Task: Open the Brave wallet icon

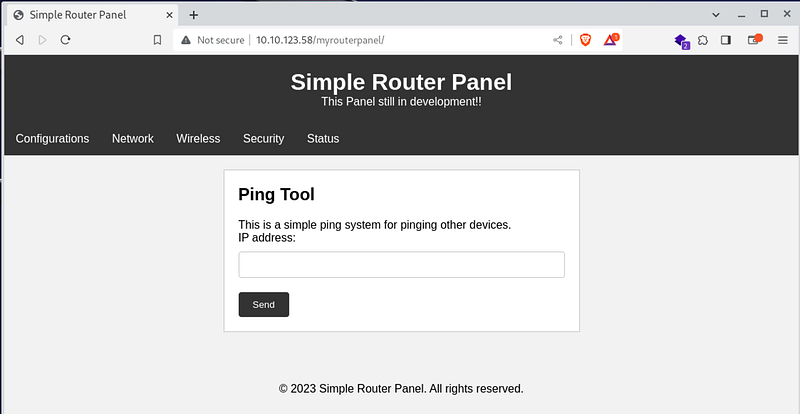Action: click(x=755, y=39)
